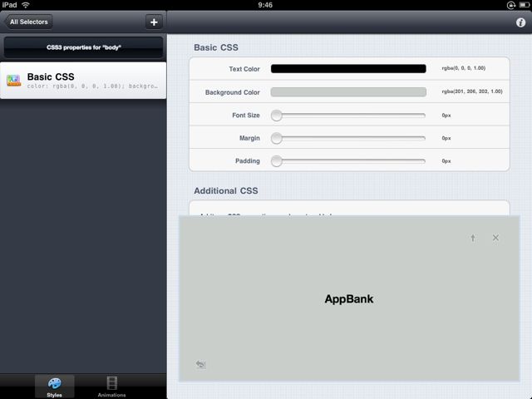
Task: Click the 9:46 clock in status bar
Action: [x=265, y=5]
